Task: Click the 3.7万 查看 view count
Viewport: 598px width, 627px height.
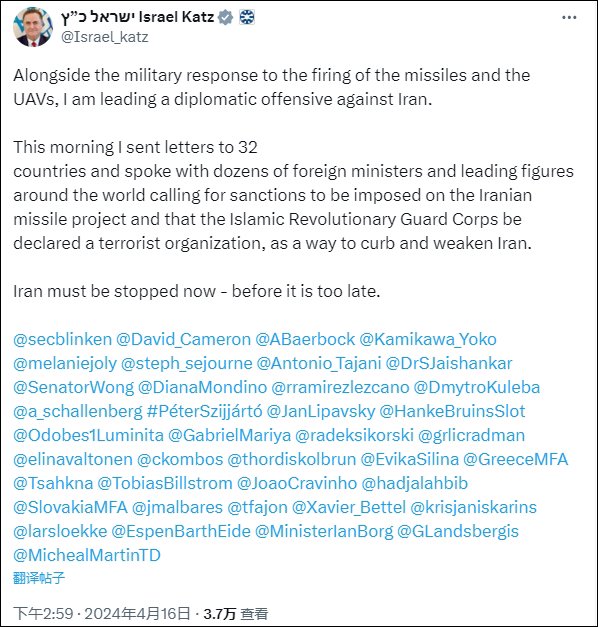Action: click(x=236, y=614)
